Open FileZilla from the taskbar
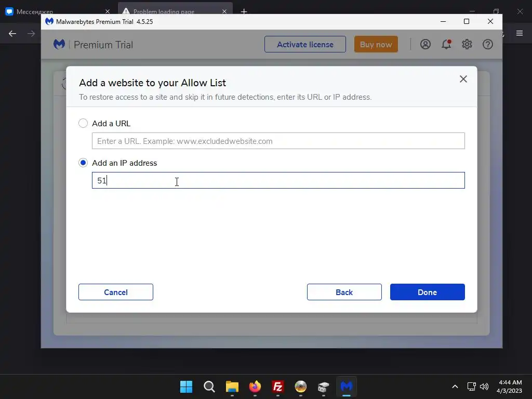532x399 pixels. pyautogui.click(x=278, y=387)
